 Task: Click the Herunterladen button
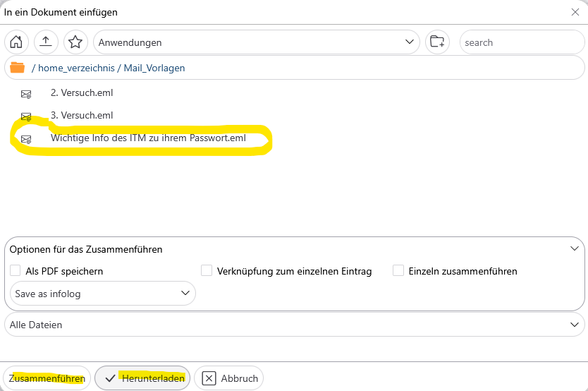pyautogui.click(x=143, y=378)
